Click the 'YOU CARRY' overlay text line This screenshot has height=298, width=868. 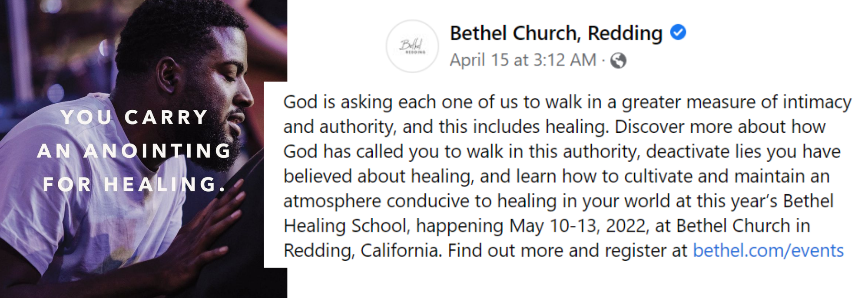[x=134, y=118]
